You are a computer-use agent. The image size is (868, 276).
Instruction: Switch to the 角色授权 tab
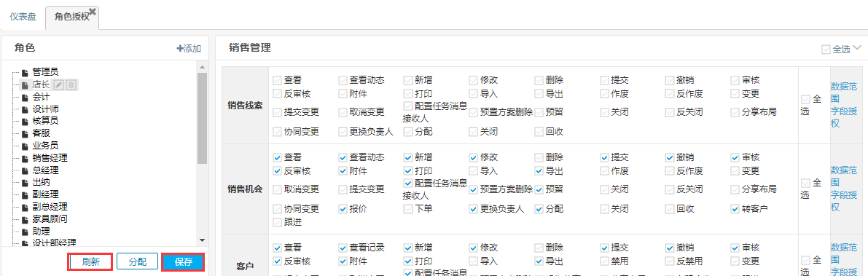pos(72,17)
